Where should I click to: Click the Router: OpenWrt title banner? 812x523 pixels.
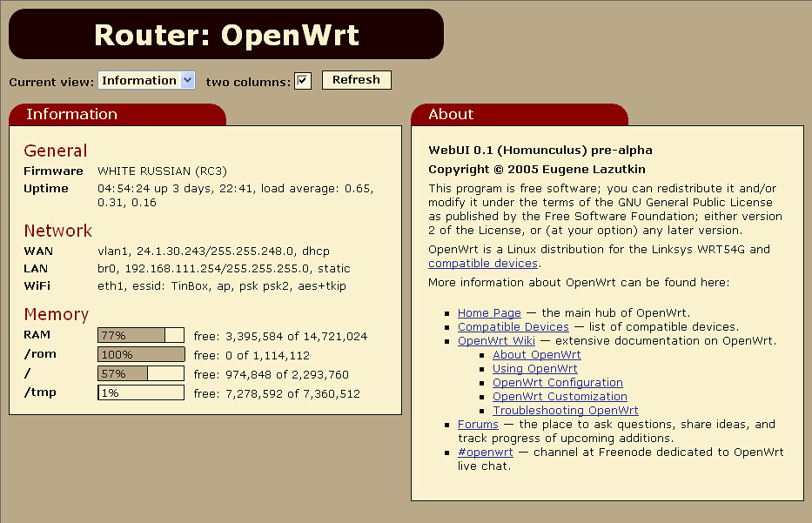[x=226, y=34]
